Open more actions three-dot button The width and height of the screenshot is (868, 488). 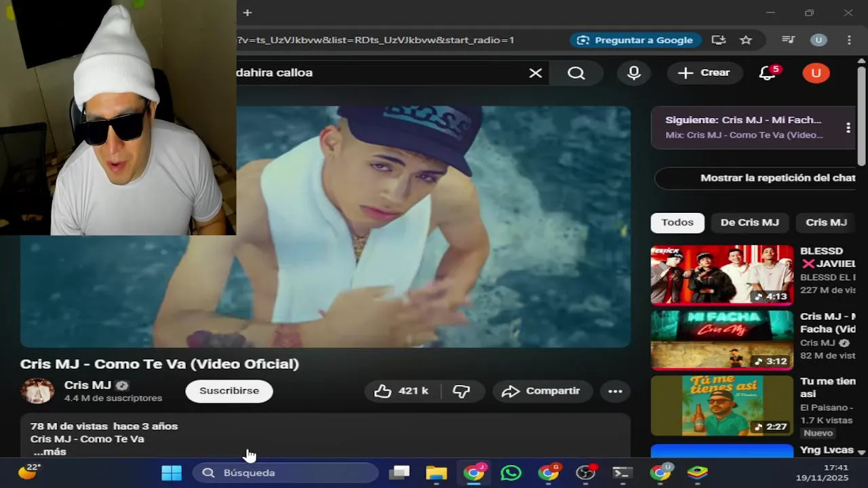[615, 391]
